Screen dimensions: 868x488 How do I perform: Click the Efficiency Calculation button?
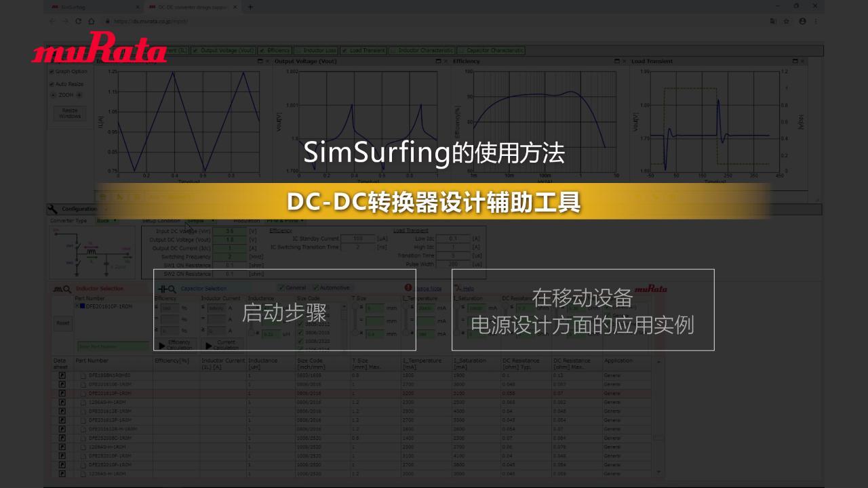click(176, 344)
